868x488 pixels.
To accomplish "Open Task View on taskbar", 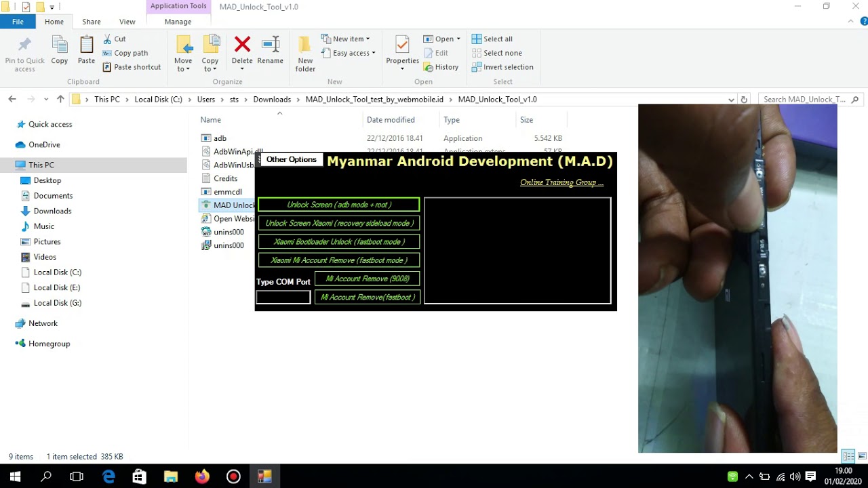I will [77, 476].
